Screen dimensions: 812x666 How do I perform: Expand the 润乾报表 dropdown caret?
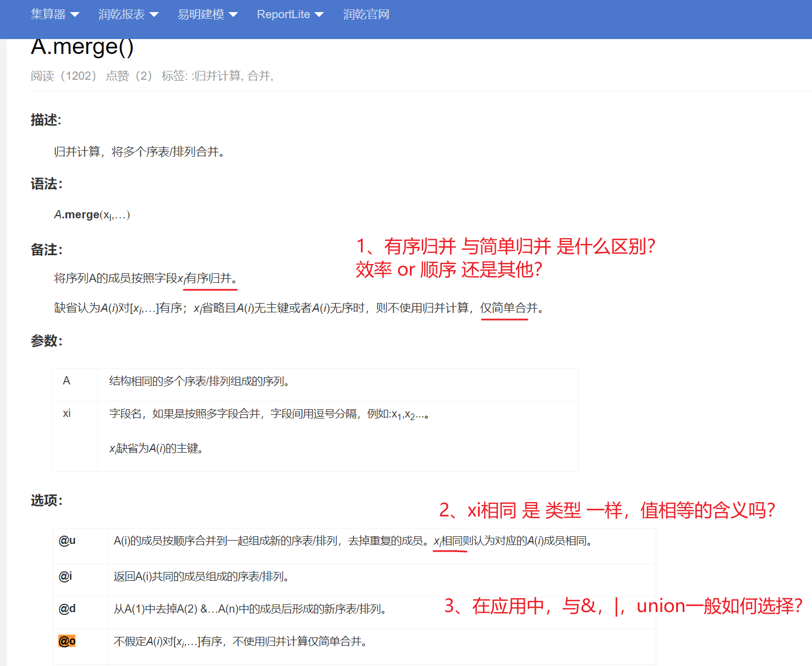[154, 15]
